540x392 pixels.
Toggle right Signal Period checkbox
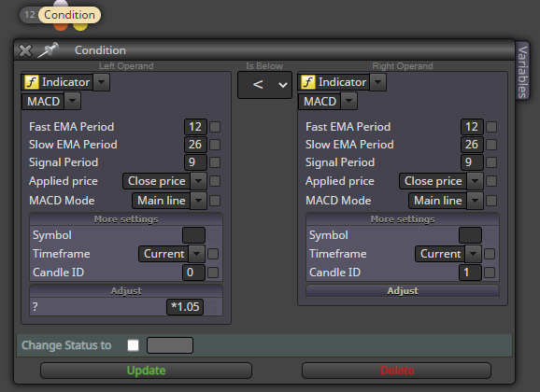click(491, 162)
